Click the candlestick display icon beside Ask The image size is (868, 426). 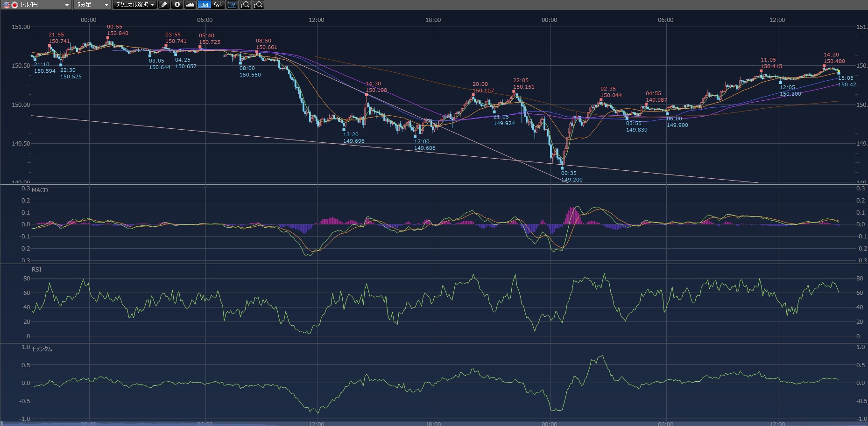(x=232, y=5)
